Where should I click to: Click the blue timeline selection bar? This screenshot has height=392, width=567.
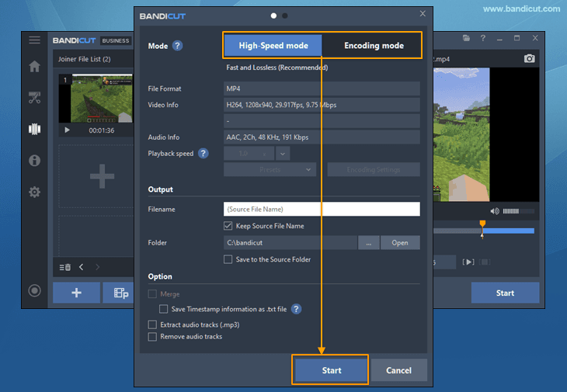509,231
